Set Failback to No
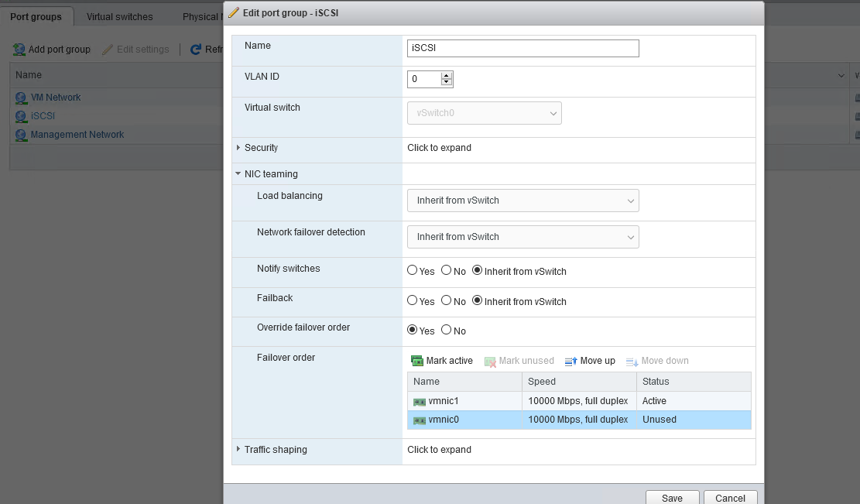The image size is (860, 504). pyautogui.click(x=446, y=301)
